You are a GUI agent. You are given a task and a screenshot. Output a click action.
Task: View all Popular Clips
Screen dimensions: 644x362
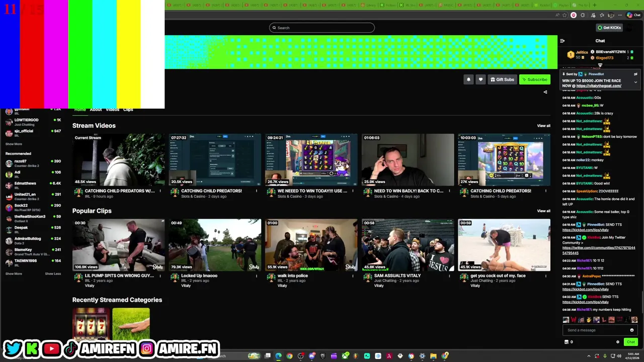click(543, 211)
